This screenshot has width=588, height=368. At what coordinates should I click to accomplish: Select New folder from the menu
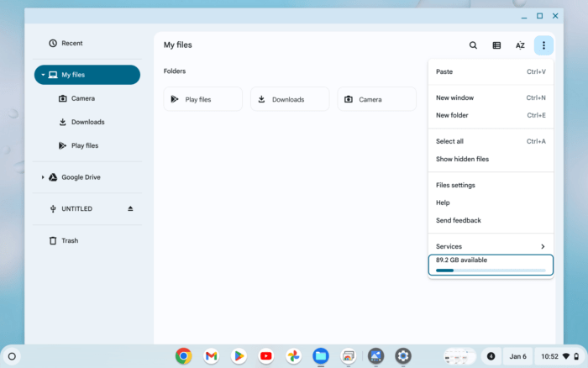[452, 115]
